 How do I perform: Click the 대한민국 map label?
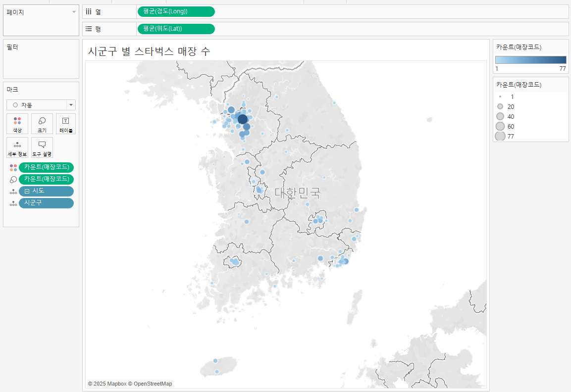point(297,193)
